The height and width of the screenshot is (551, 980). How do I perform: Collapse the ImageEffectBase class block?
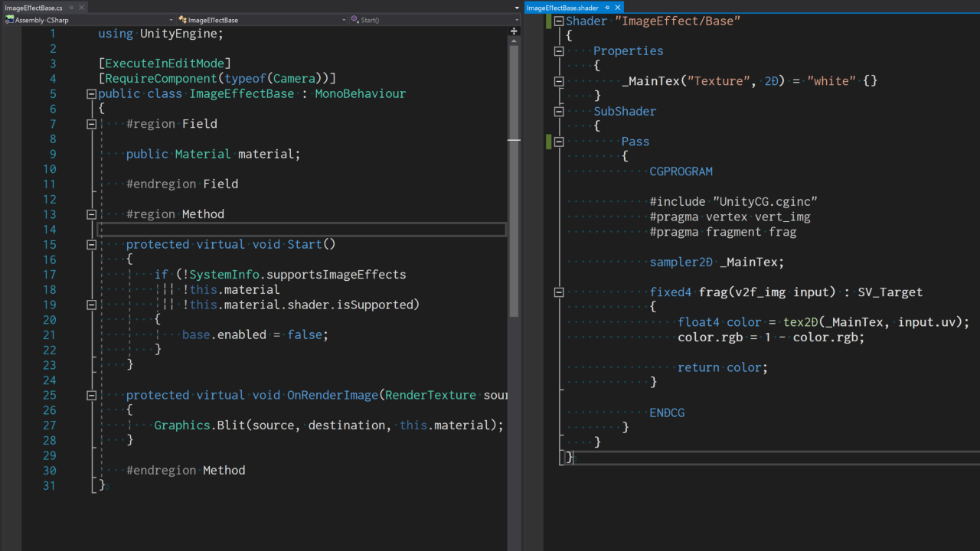91,94
